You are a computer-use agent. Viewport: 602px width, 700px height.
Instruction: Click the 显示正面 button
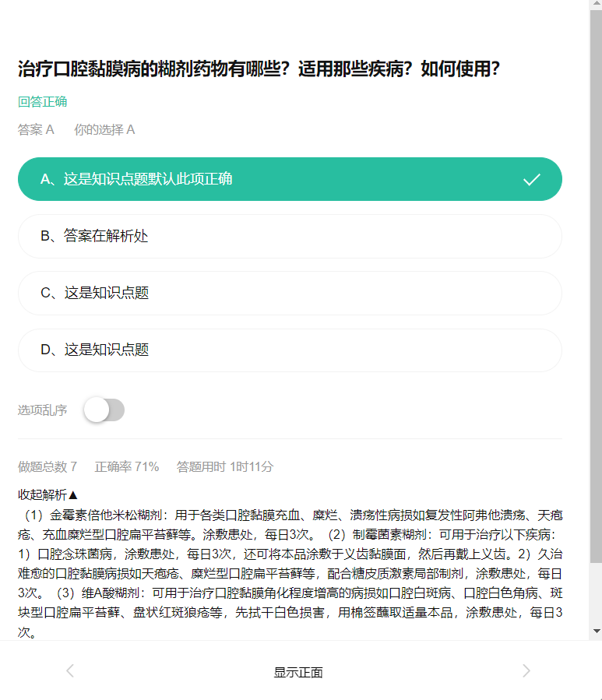click(x=298, y=672)
